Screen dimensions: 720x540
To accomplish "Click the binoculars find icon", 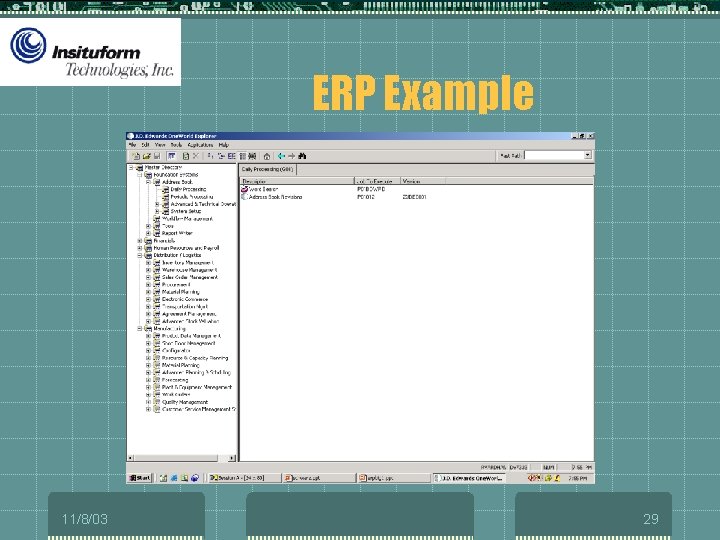I will pos(302,156).
